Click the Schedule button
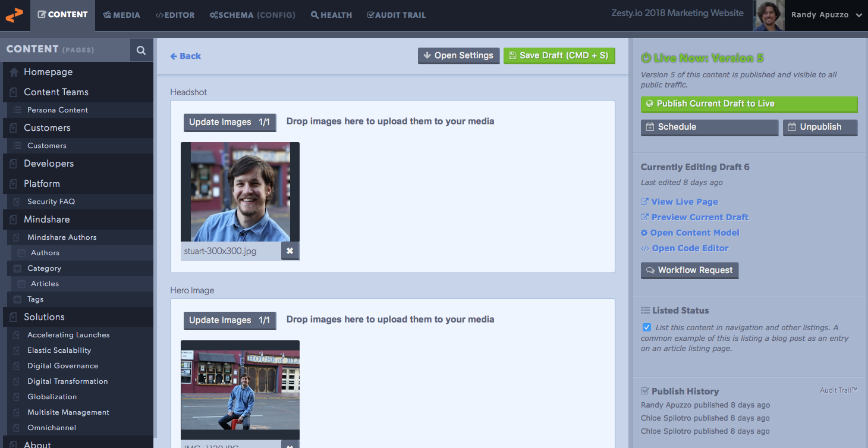Image resolution: width=868 pixels, height=448 pixels. coord(709,127)
